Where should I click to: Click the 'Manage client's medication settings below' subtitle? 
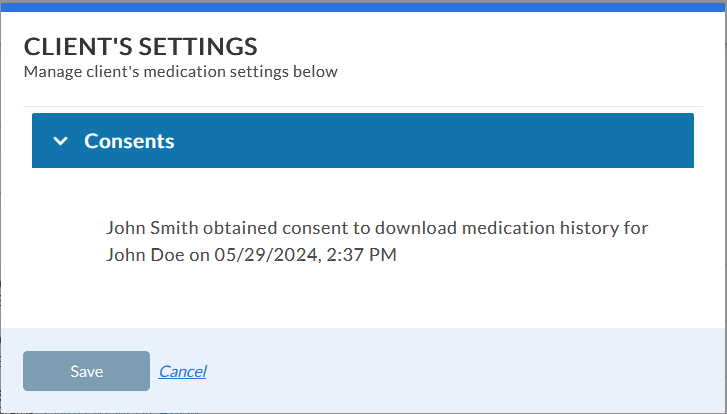click(180, 72)
